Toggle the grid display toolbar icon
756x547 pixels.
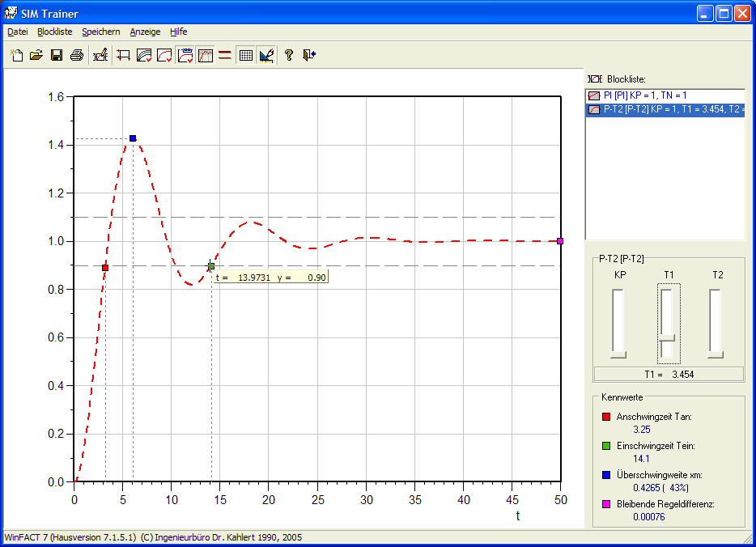[246, 55]
